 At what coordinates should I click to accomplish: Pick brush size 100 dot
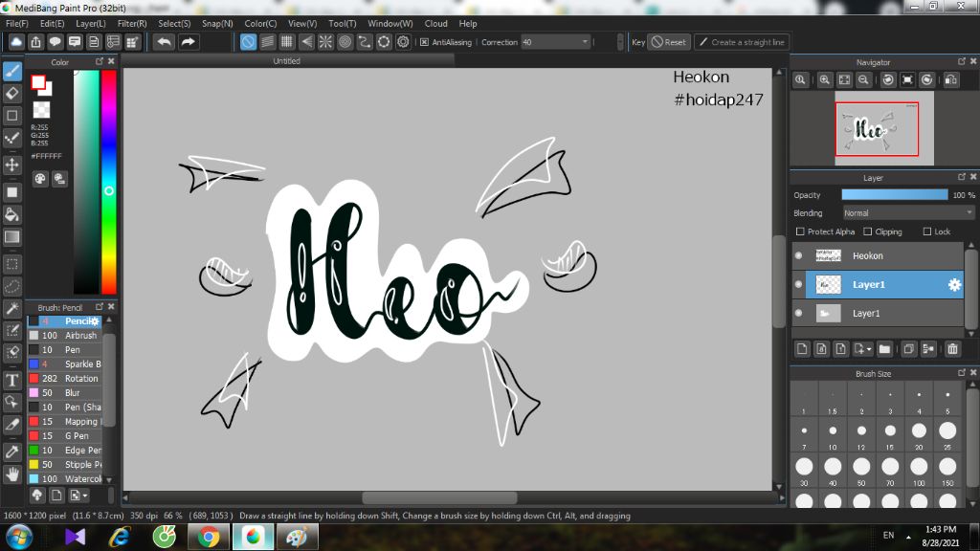coord(919,467)
